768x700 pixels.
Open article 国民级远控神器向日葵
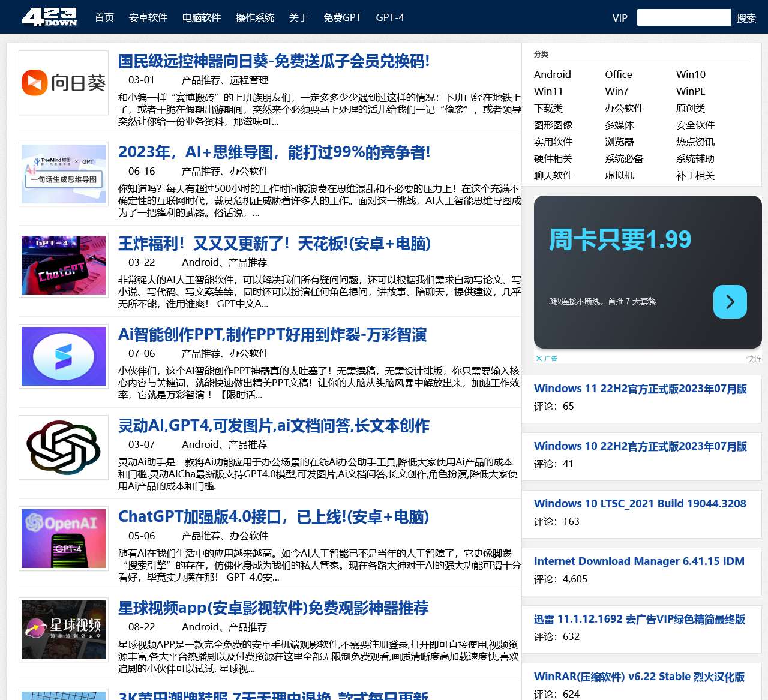point(274,61)
